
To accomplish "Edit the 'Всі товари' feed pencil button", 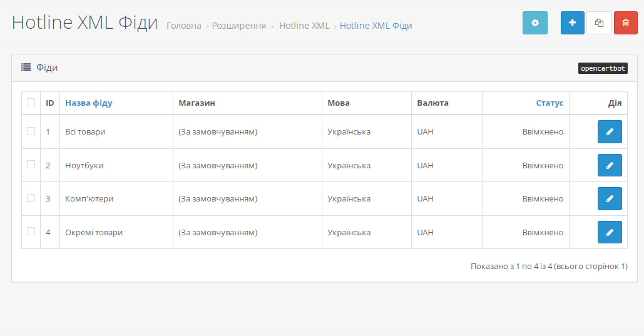I will click(610, 131).
